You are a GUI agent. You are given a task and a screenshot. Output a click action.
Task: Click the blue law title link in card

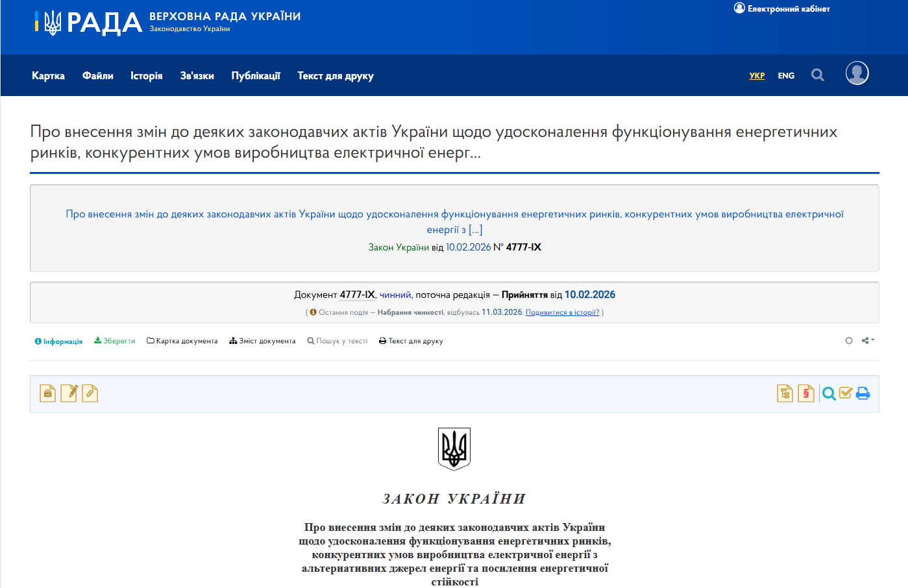point(454,221)
